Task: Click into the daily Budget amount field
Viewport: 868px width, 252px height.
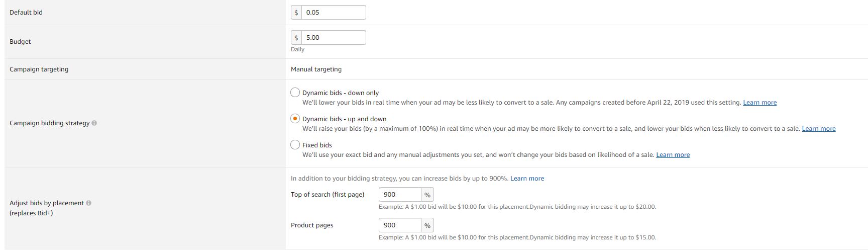Action: coord(334,38)
